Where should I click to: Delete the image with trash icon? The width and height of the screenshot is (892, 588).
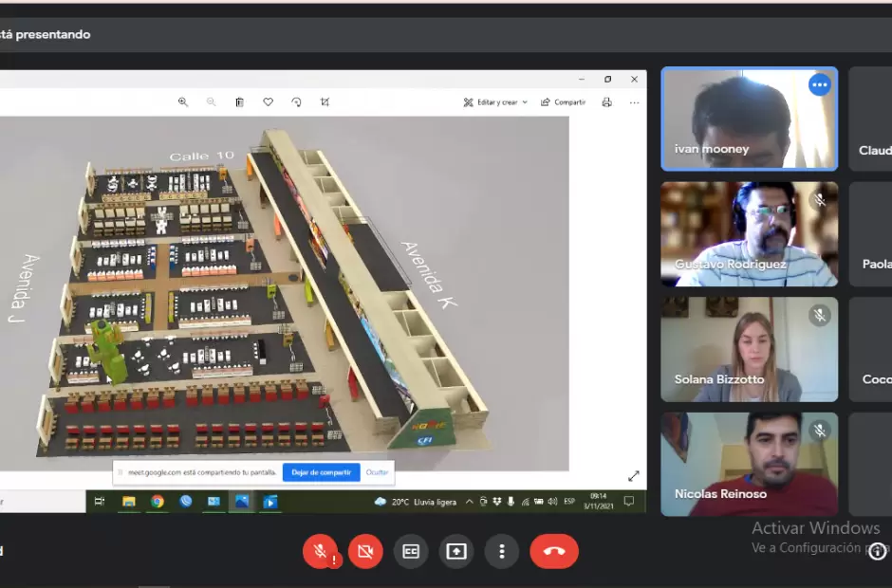pos(239,102)
